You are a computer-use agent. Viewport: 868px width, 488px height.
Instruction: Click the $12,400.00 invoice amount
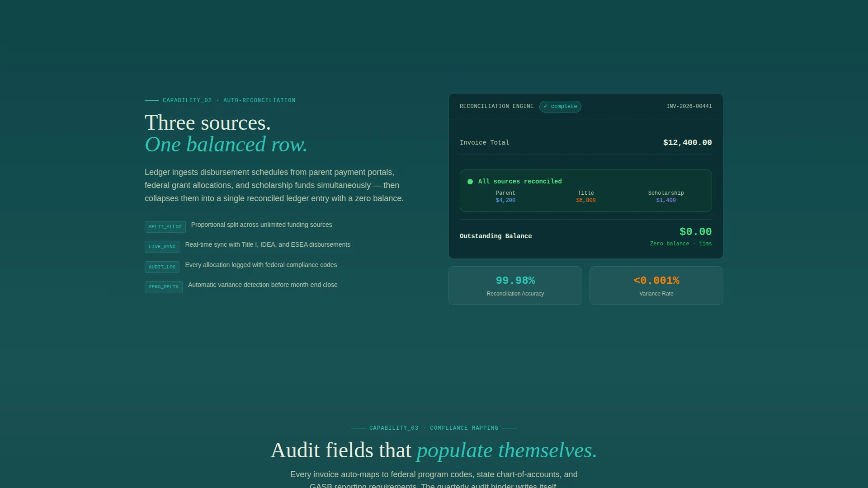[x=687, y=143]
